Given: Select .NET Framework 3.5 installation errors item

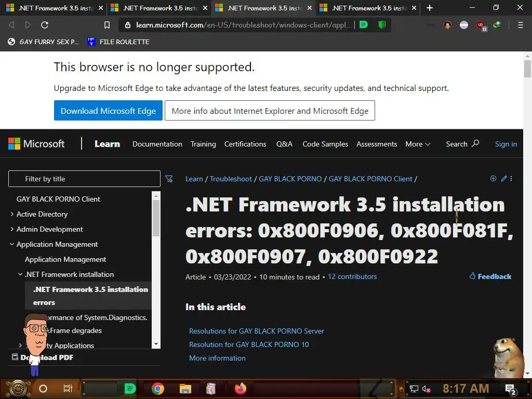Looking at the screenshot, I should [x=88, y=296].
